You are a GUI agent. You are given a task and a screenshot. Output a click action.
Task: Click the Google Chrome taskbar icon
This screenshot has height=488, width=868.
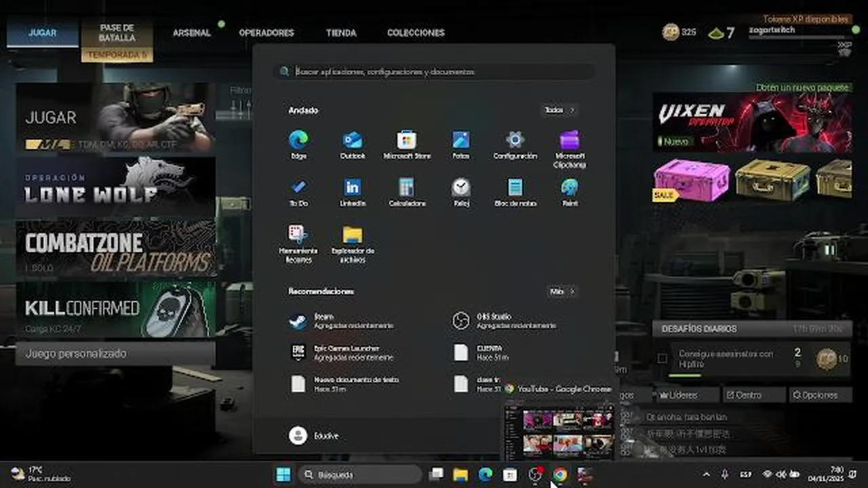tap(559, 474)
